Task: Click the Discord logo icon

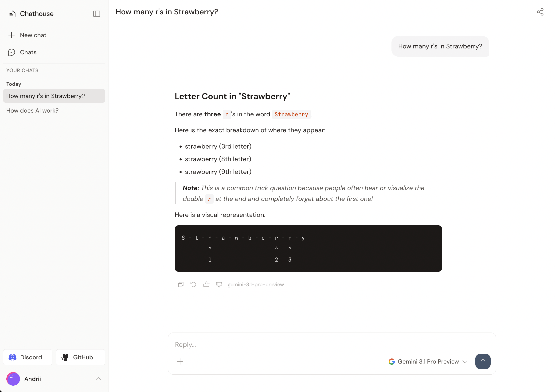Action: tap(12, 357)
